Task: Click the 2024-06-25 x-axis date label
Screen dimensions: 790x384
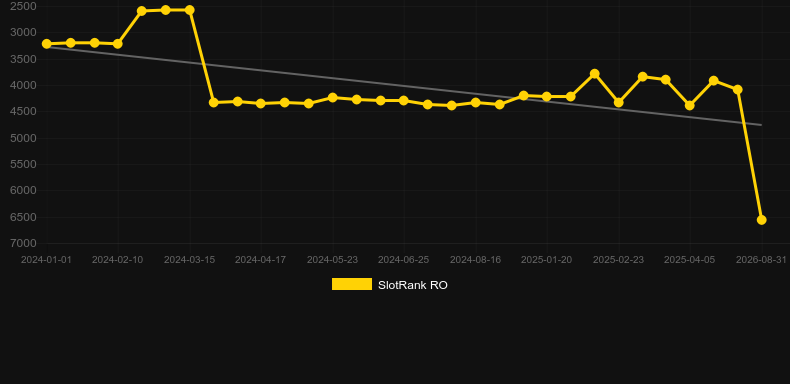Action: tap(404, 260)
